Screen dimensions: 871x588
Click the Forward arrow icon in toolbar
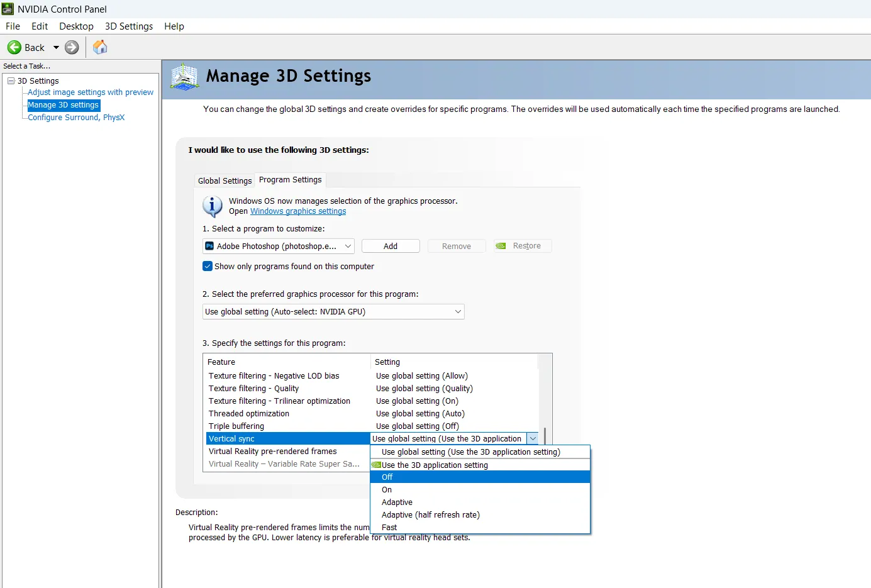click(x=72, y=47)
